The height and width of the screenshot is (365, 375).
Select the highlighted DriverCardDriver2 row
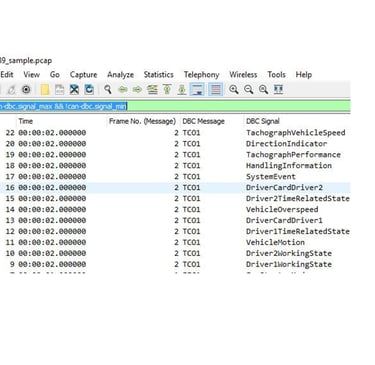[x=175, y=188]
